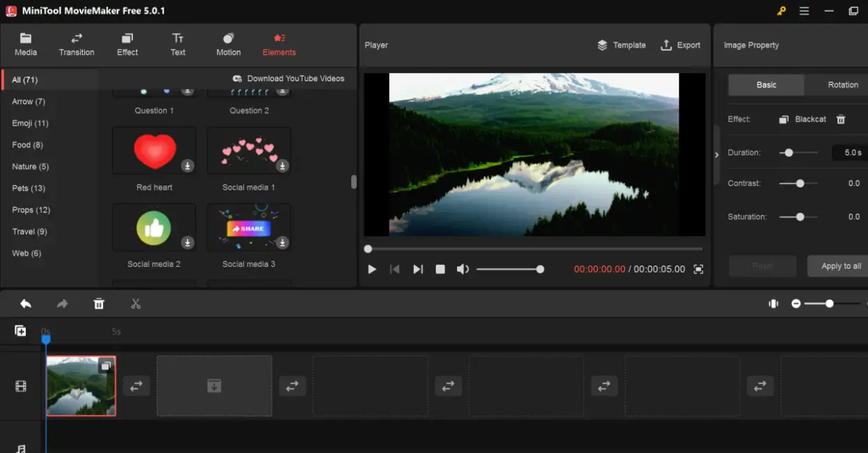Click the Export button
The width and height of the screenshot is (868, 453).
[680, 45]
